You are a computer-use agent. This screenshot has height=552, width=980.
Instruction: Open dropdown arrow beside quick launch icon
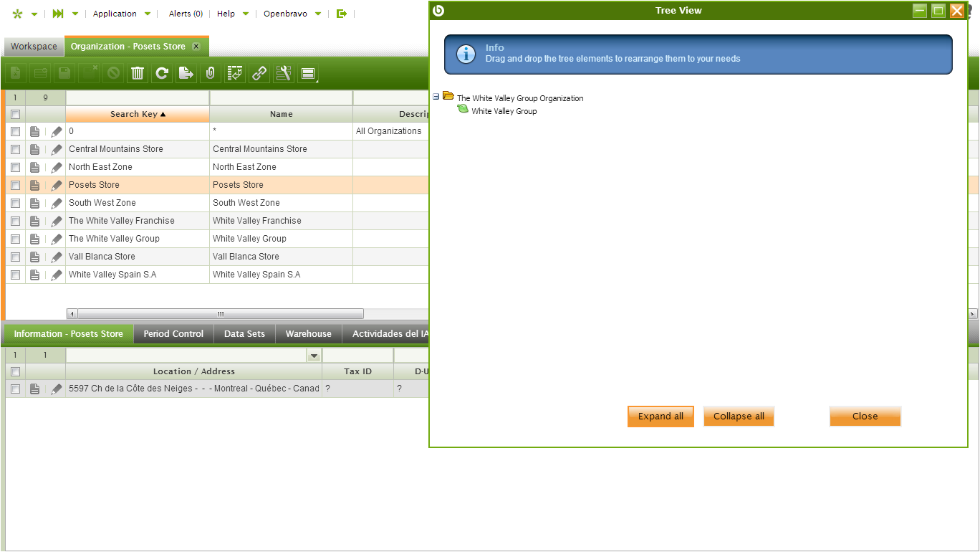coord(75,14)
